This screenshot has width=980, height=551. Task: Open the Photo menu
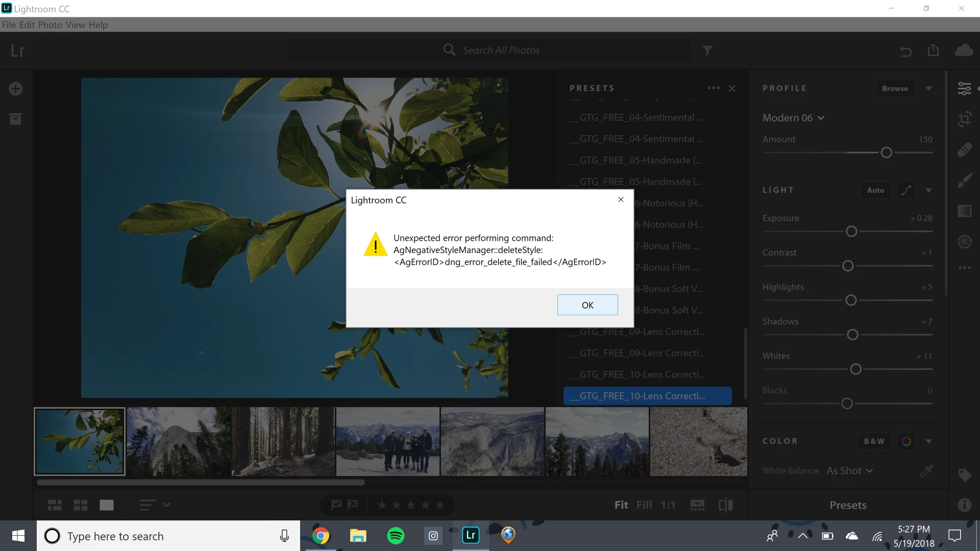click(50, 24)
